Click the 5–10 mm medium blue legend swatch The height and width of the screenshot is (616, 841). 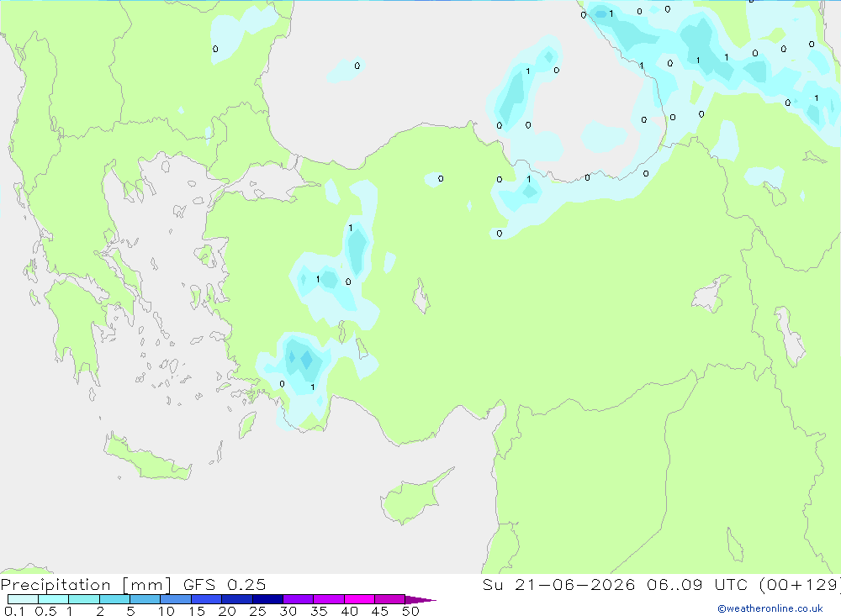click(x=145, y=599)
